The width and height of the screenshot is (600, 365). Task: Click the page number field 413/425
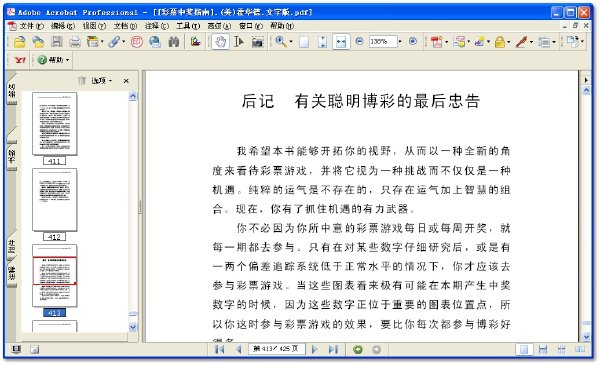pos(276,349)
